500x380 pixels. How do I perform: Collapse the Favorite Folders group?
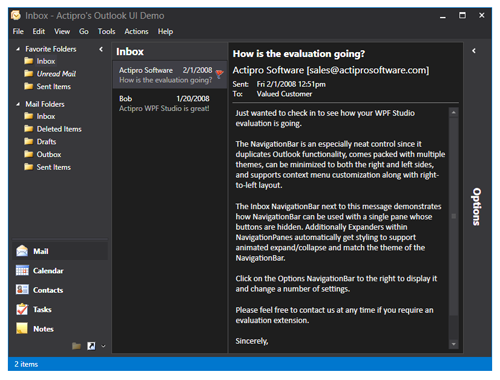tap(18, 49)
